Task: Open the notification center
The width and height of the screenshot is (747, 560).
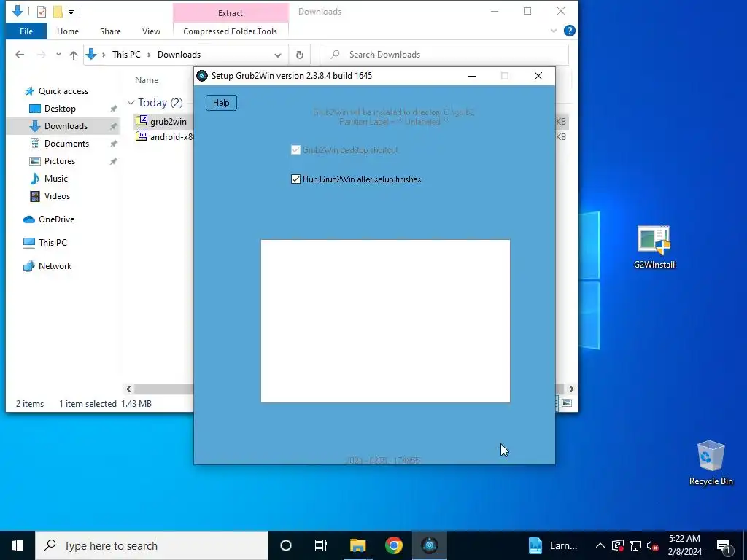Action: (724, 545)
